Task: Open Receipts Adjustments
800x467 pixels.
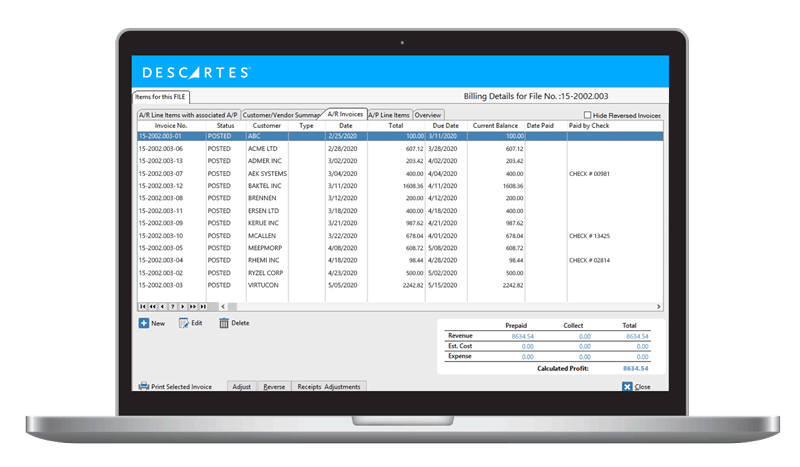Action: 328,386
